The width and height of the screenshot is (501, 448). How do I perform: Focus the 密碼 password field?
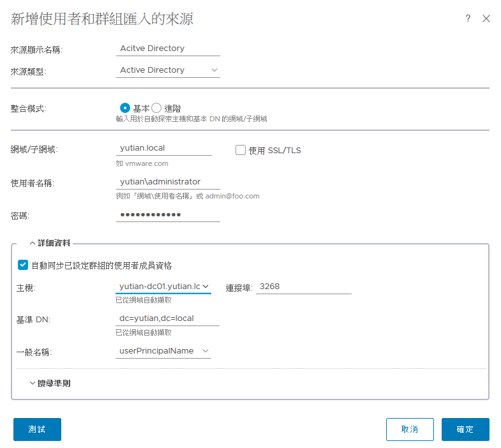(168, 214)
